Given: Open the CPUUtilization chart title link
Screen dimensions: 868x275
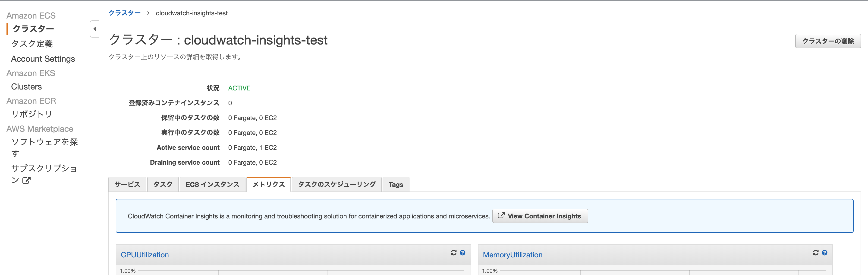Looking at the screenshot, I should pos(145,255).
